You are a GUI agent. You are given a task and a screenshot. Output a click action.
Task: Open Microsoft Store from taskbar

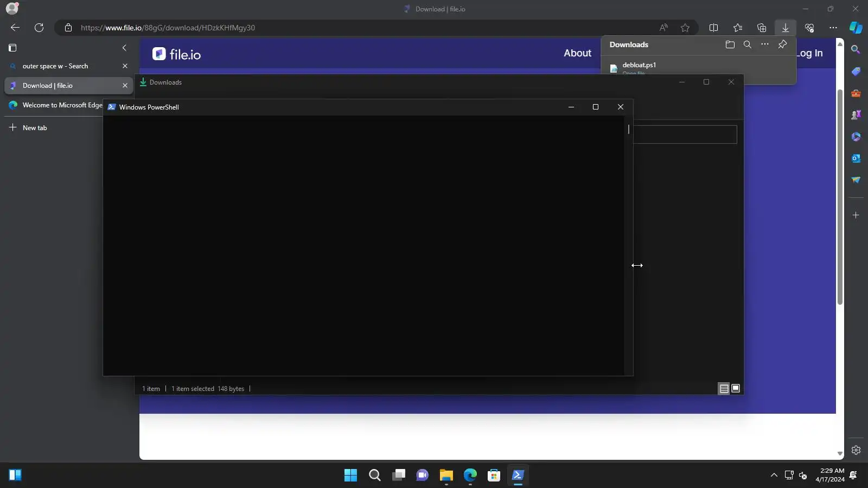(x=494, y=476)
